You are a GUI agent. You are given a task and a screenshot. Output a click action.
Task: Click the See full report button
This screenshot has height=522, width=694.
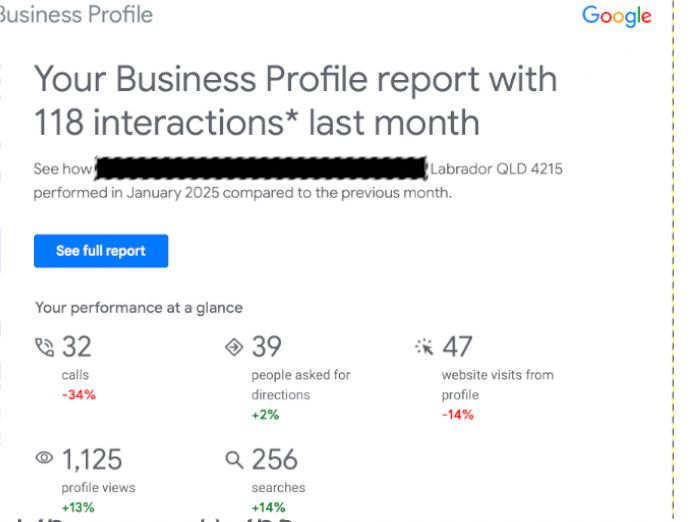pyautogui.click(x=101, y=251)
